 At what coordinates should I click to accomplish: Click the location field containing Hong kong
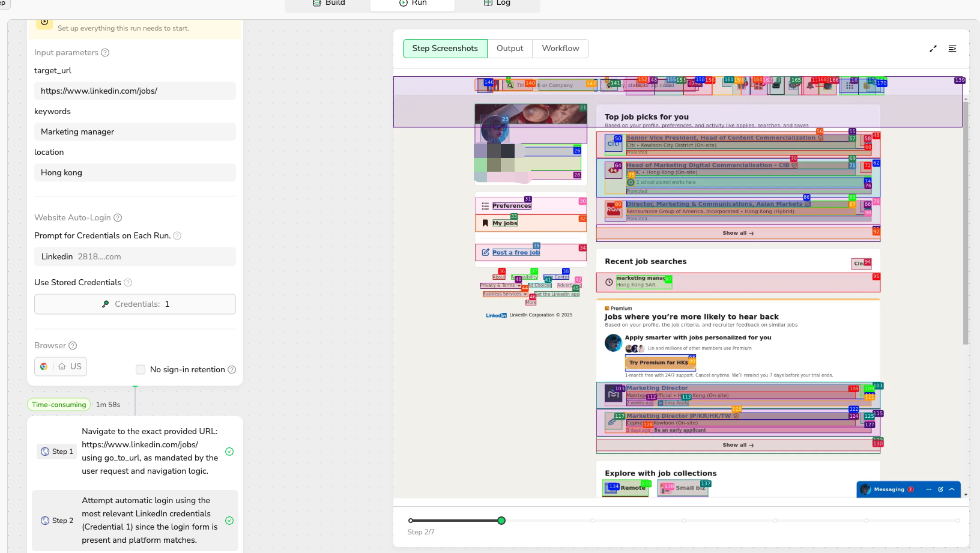[135, 173]
